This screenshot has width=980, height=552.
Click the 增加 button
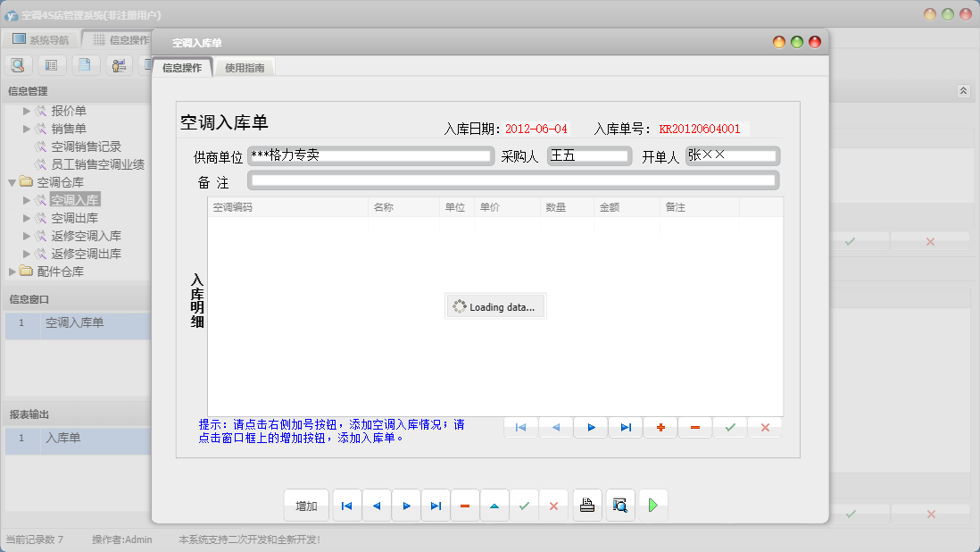306,505
